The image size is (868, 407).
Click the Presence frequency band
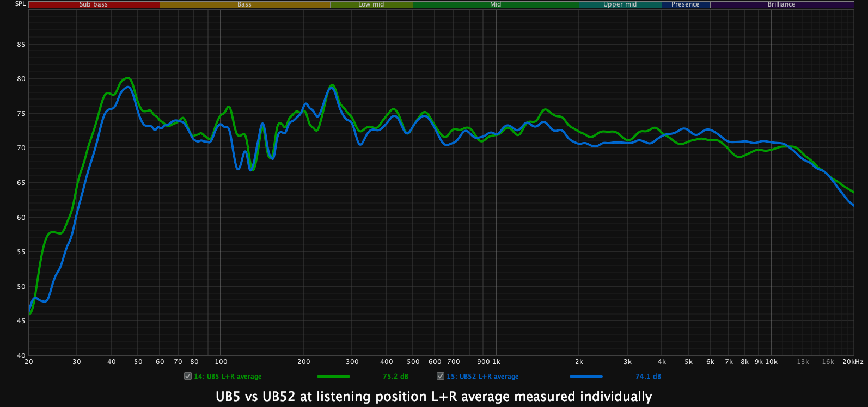click(686, 4)
